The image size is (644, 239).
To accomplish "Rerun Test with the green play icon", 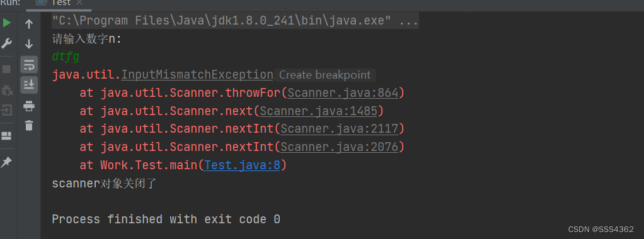I will pyautogui.click(x=6, y=23).
